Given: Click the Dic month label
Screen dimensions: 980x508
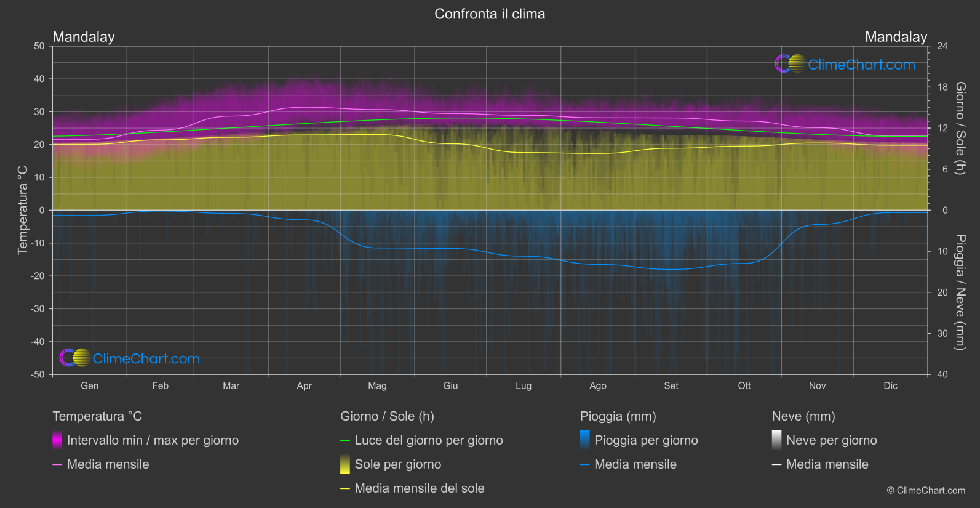Looking at the screenshot, I should pos(891,385).
